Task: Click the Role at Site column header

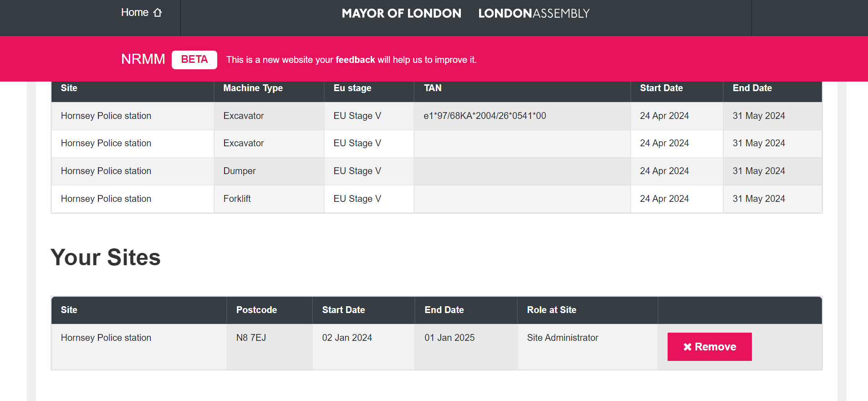Action: 551,310
